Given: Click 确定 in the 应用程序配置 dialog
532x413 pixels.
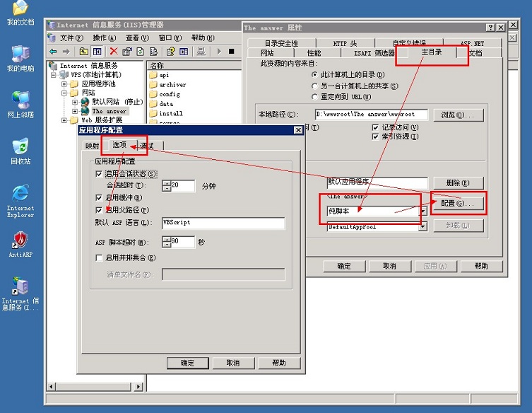Looking at the screenshot, I should (188, 363).
